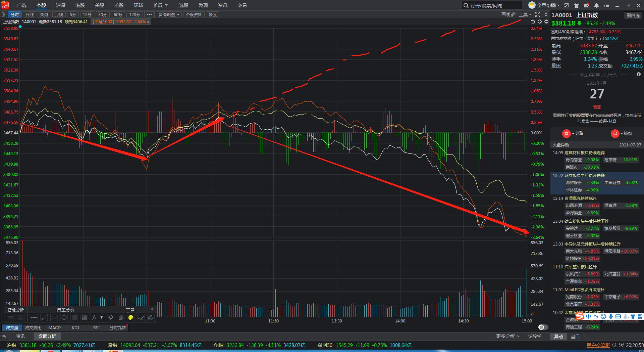Select the freehand line pen tool
Image resolution: width=644 pixels, height=352 pixels.
(x=141, y=317)
